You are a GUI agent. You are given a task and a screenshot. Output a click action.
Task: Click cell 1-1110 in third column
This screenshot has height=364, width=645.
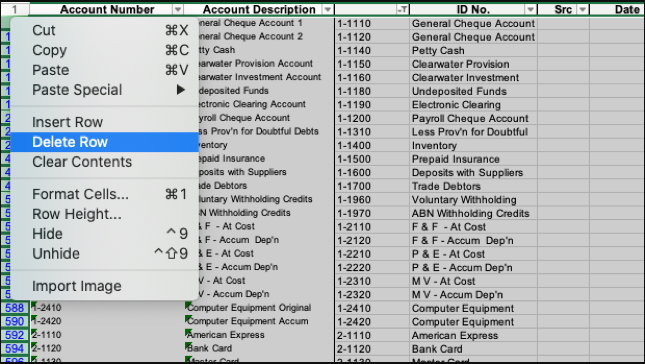click(372, 23)
